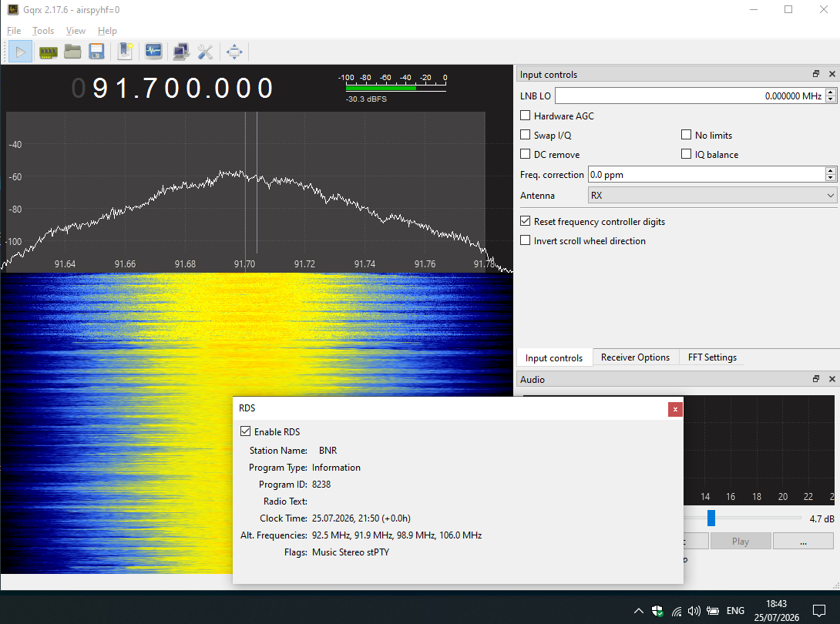Image resolution: width=840 pixels, height=624 pixels.
Task: Click the Start DSP play button
Action: (x=20, y=52)
